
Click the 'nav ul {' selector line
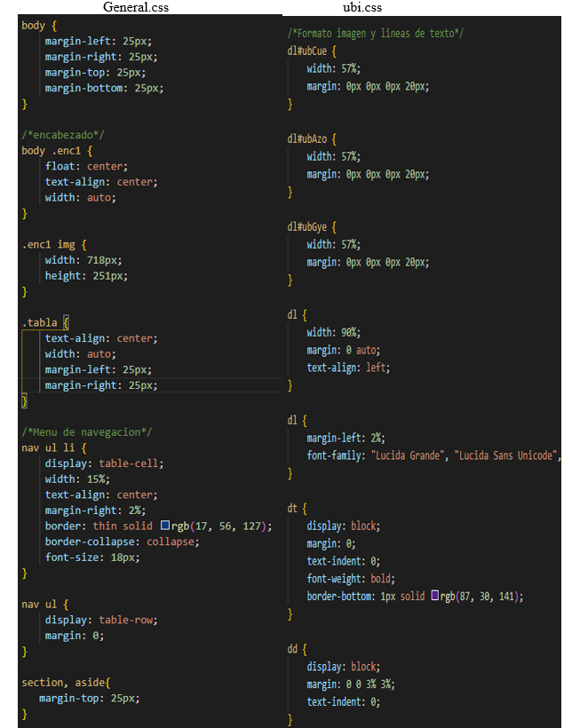pos(45,604)
